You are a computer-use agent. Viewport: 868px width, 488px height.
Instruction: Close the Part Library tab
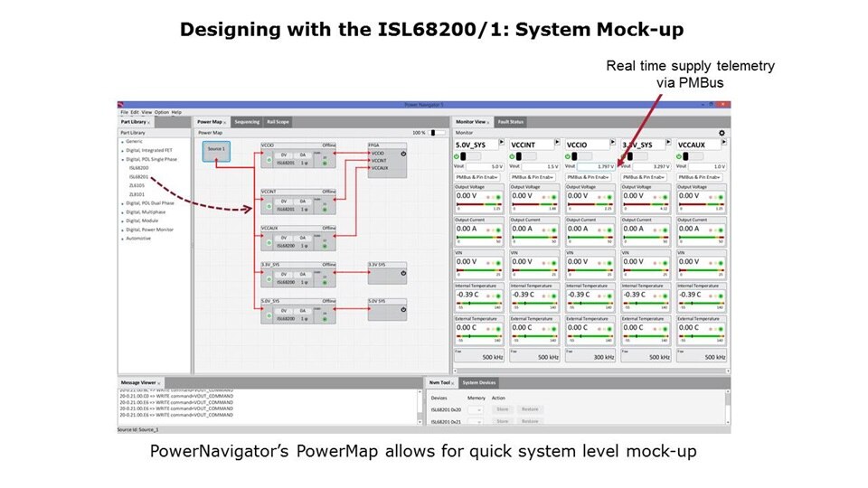click(149, 122)
